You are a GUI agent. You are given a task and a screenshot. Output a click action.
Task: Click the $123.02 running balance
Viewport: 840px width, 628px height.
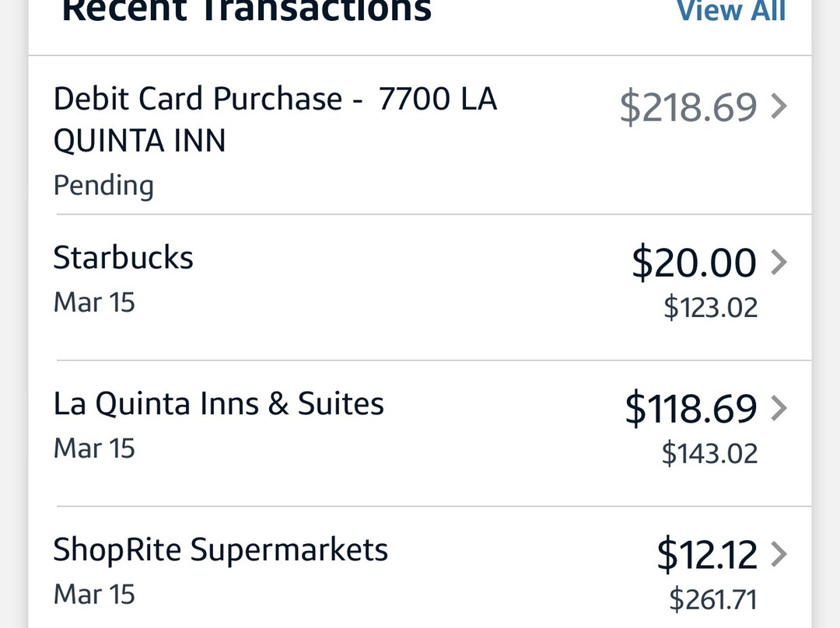(x=710, y=307)
